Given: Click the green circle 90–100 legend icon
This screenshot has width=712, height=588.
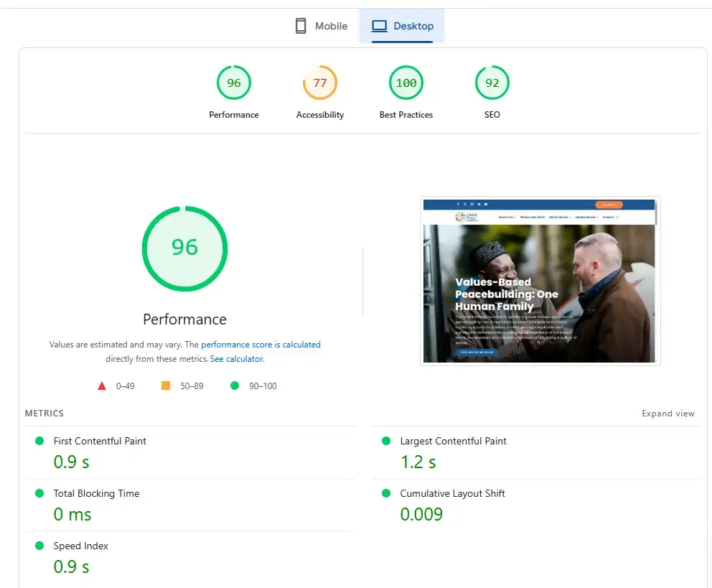Looking at the screenshot, I should 234,386.
